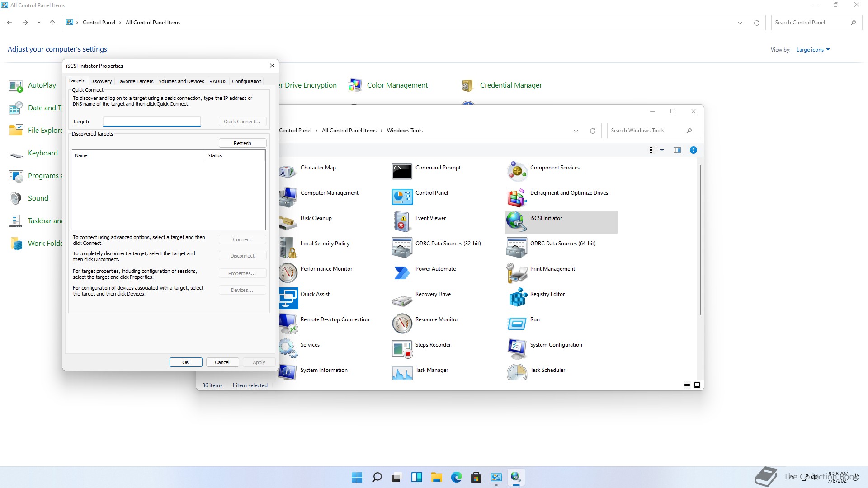Image resolution: width=868 pixels, height=488 pixels.
Task: Open Task Manager icon
Action: click(x=402, y=372)
